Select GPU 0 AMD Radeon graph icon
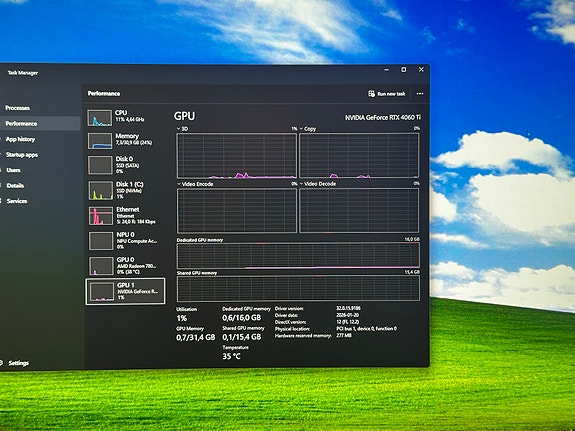 (x=101, y=266)
